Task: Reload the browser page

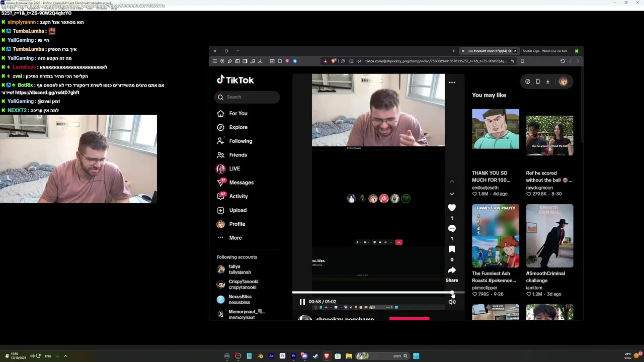Action: pyautogui.click(x=562, y=61)
